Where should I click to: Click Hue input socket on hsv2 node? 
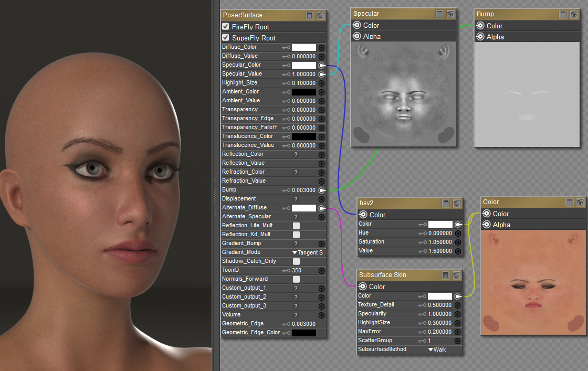pyautogui.click(x=458, y=233)
